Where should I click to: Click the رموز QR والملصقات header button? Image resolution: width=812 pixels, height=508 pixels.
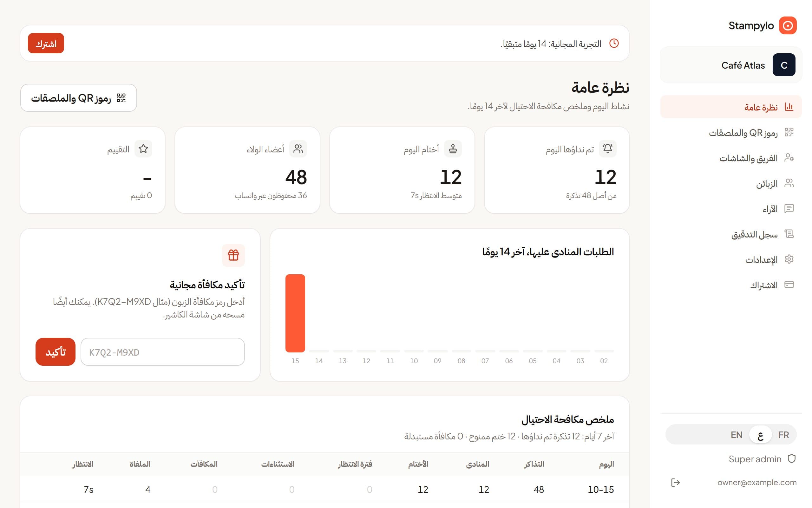79,98
